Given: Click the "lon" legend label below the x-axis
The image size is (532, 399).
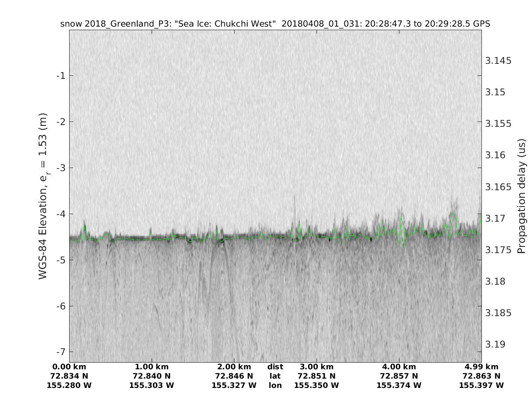Looking at the screenshot, I should (x=275, y=385).
